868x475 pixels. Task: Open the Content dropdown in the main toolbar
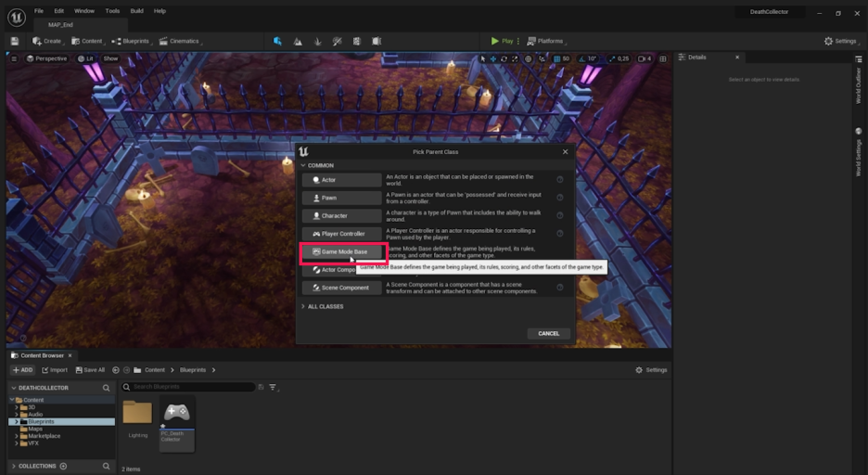[x=87, y=41]
